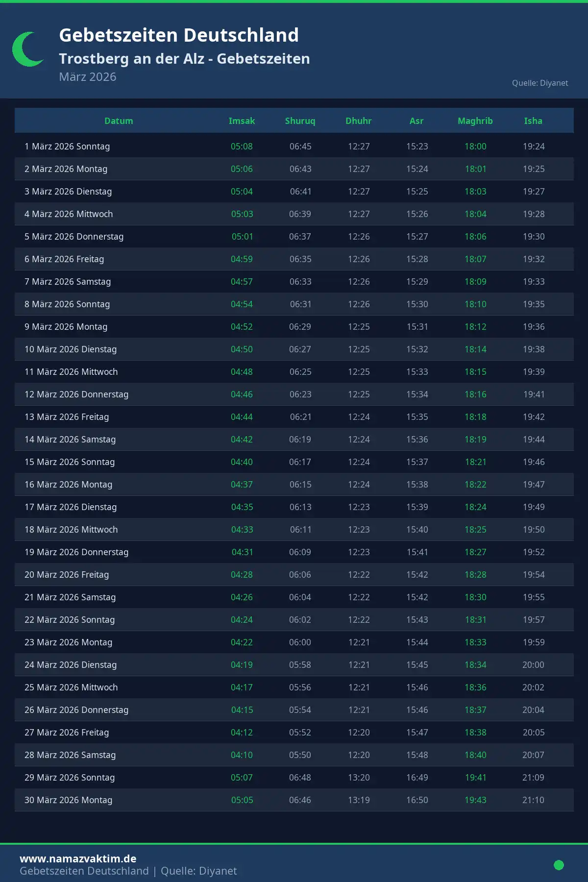Click the green dot in footer
The height and width of the screenshot is (882, 588).
click(559, 865)
